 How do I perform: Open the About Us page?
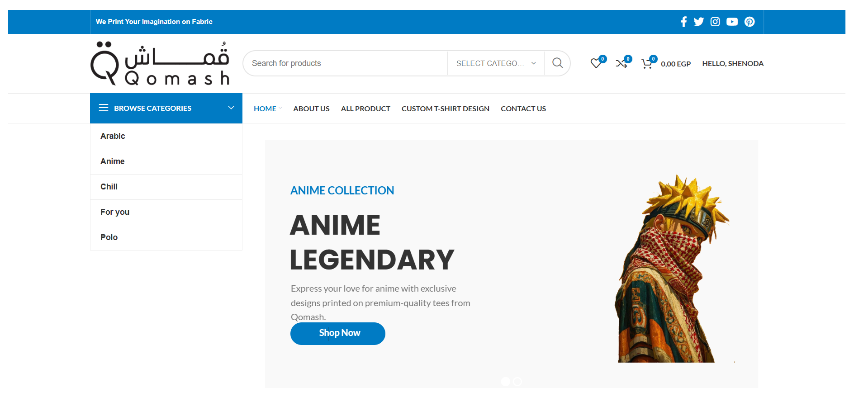coord(311,109)
